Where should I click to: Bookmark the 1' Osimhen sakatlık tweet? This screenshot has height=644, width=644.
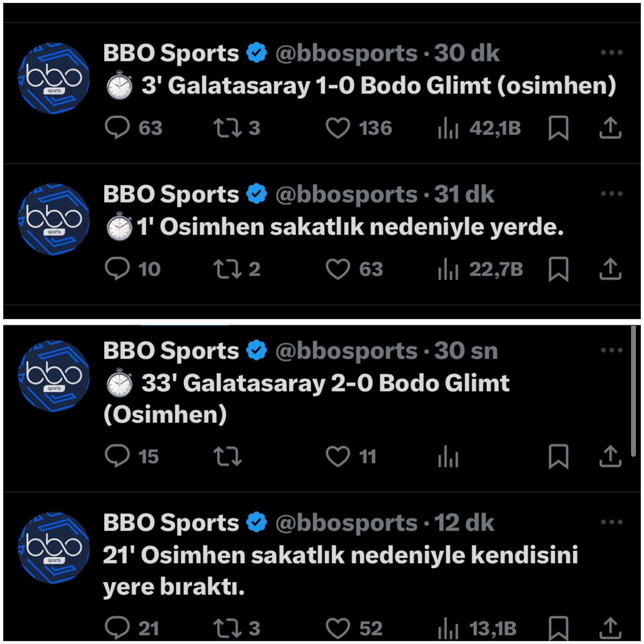click(x=558, y=269)
